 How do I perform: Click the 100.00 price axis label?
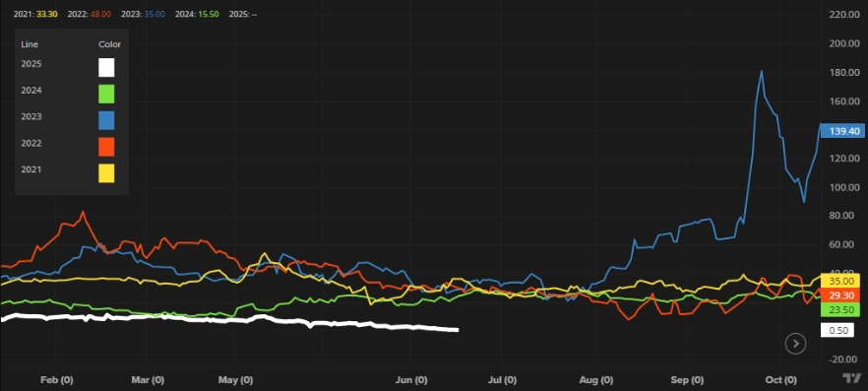[x=845, y=187]
